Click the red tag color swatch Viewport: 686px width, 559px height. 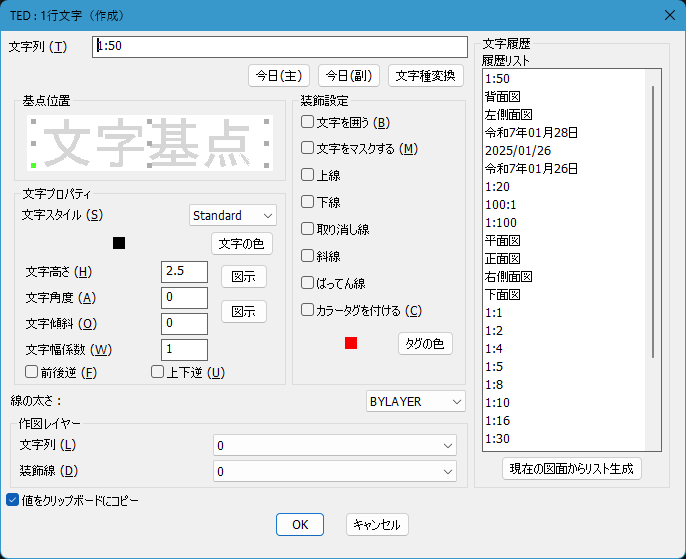coord(351,343)
